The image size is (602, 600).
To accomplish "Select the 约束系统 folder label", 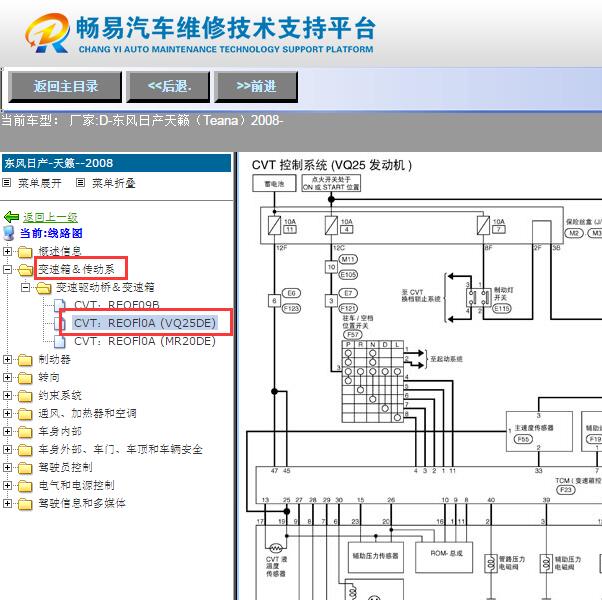I will (60, 395).
